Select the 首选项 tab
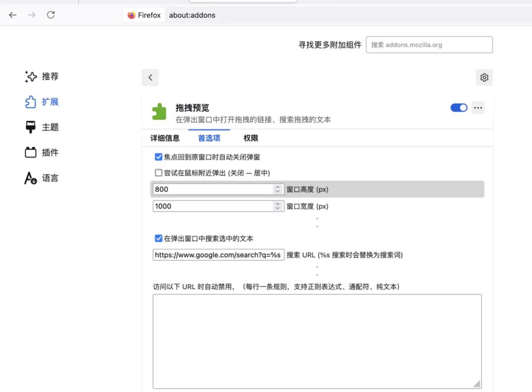Screen dimensions: 532x392 pyautogui.click(x=209, y=138)
